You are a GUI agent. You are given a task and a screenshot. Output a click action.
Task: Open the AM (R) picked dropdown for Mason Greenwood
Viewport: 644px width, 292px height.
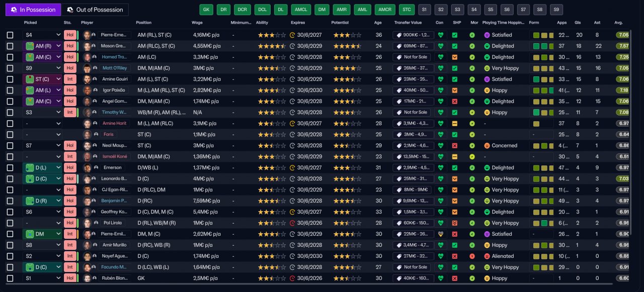pos(42,46)
